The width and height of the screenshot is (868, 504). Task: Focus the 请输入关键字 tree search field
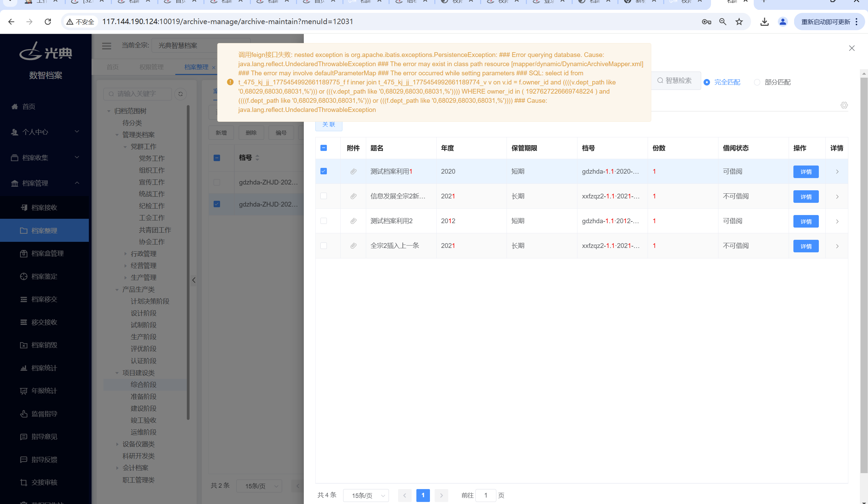[x=137, y=94]
